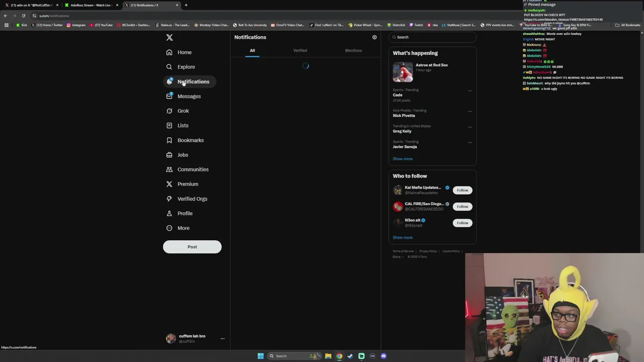Reload the page with browser refresh button
This screenshot has width=644, height=362.
[x=23, y=16]
